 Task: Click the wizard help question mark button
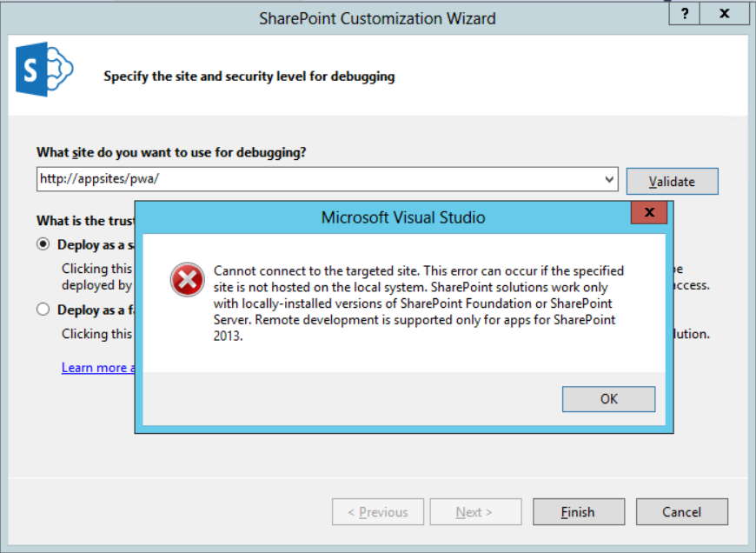685,14
